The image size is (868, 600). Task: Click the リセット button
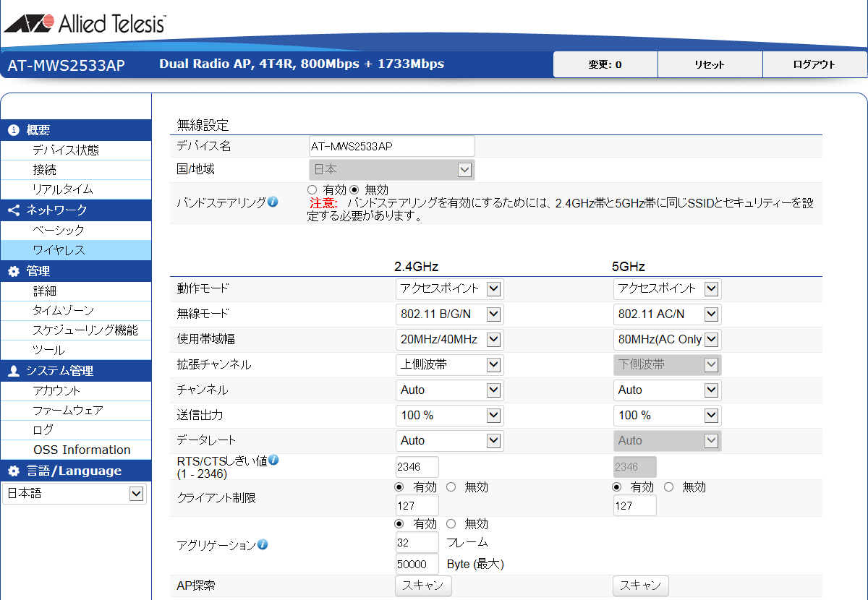[x=710, y=64]
